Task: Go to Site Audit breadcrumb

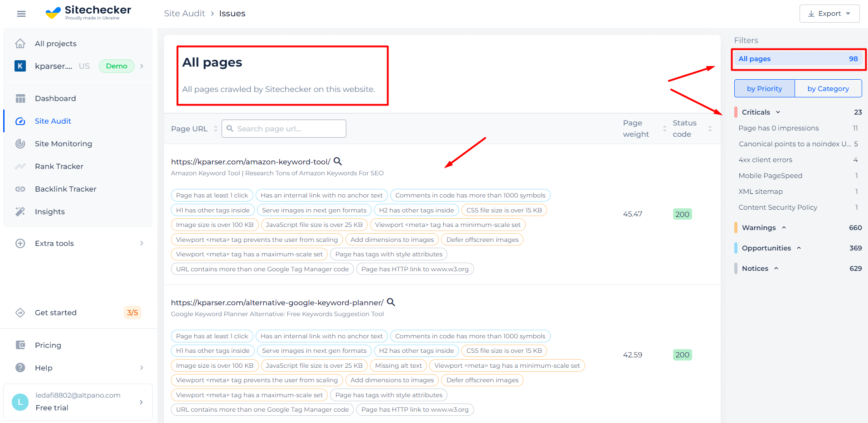Action: point(184,14)
